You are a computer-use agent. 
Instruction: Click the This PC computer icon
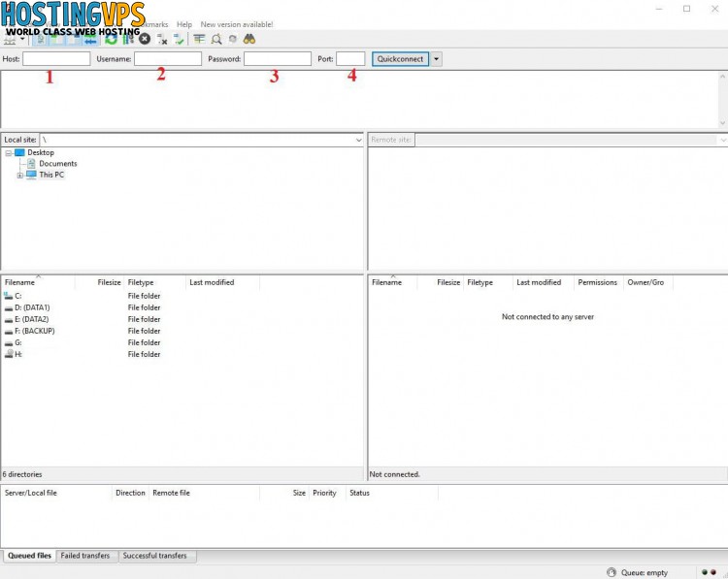coord(31,175)
